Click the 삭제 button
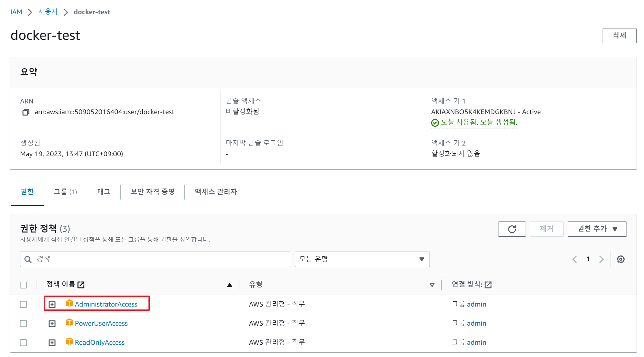 pyautogui.click(x=619, y=36)
